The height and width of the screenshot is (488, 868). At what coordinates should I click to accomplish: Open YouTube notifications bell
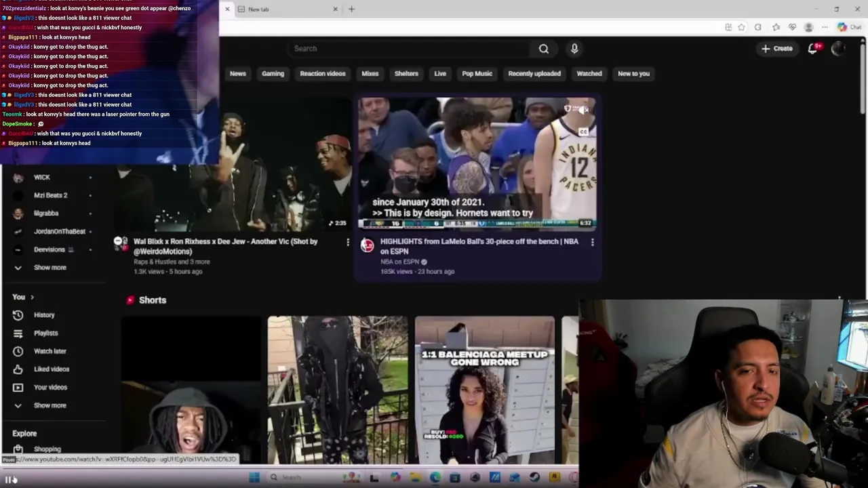coord(813,49)
